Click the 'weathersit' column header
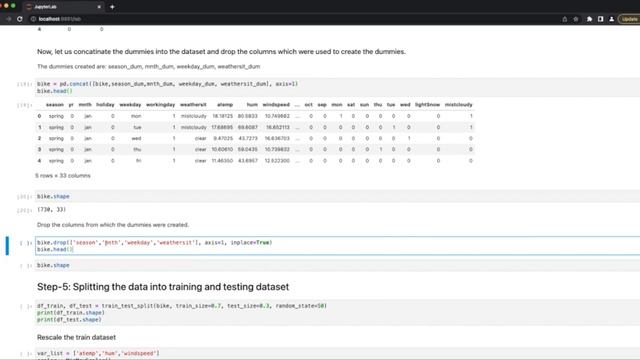This screenshot has height=360, width=640. [193, 105]
